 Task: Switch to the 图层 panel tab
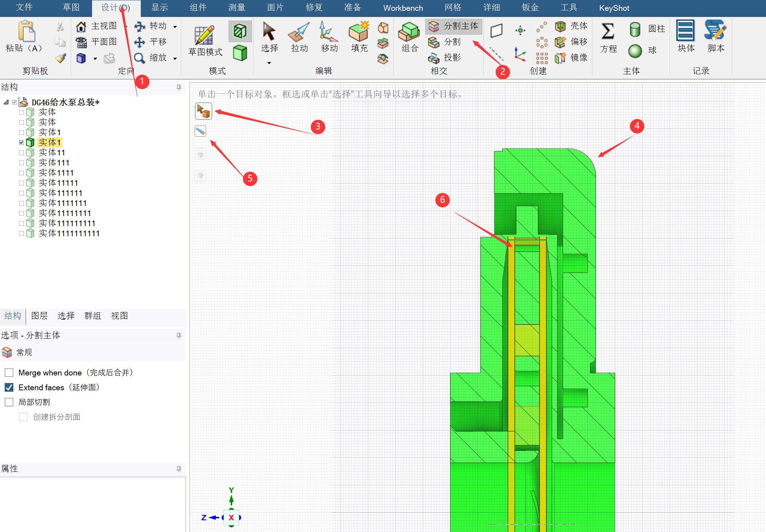39,316
